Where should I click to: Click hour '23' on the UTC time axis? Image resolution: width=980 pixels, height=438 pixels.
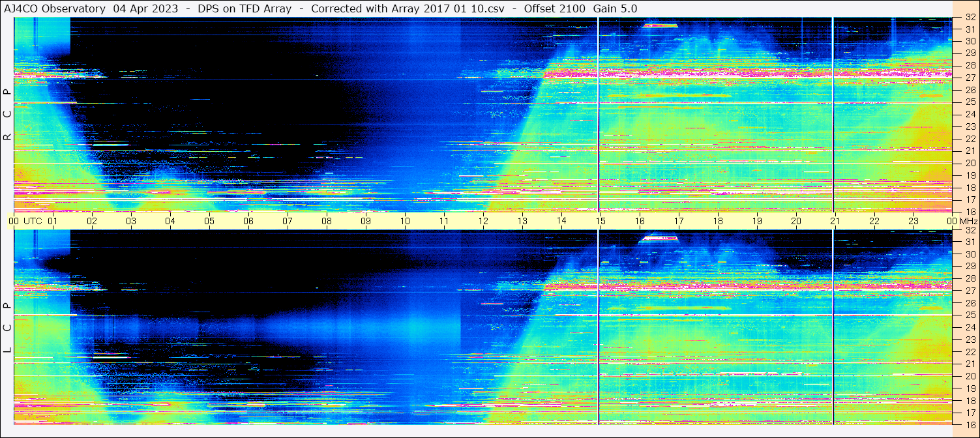[913, 221]
